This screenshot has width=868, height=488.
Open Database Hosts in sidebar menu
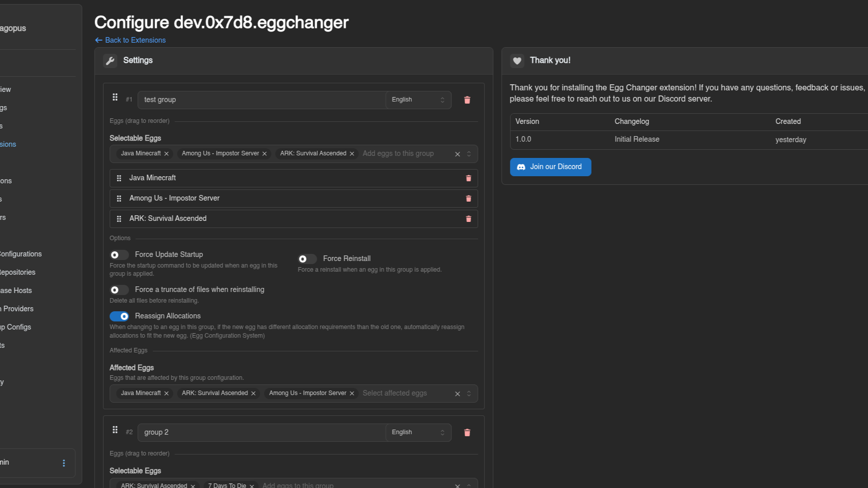tap(16, 290)
